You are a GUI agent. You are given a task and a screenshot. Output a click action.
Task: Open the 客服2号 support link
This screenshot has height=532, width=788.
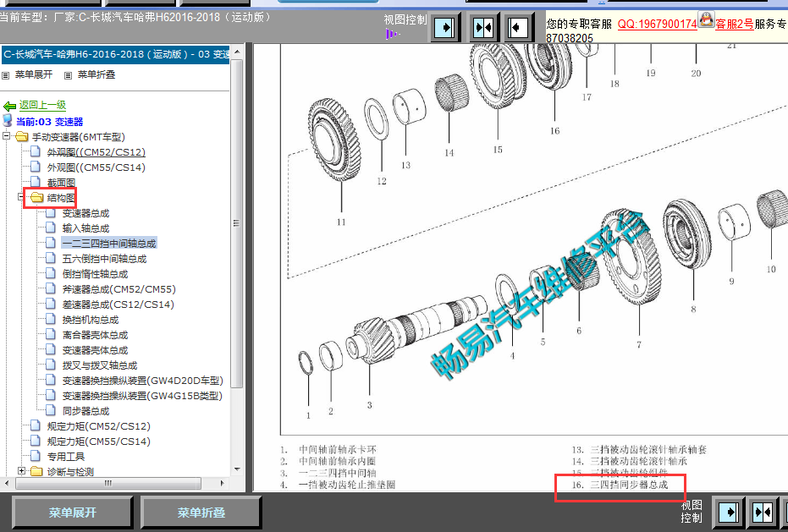coord(734,24)
